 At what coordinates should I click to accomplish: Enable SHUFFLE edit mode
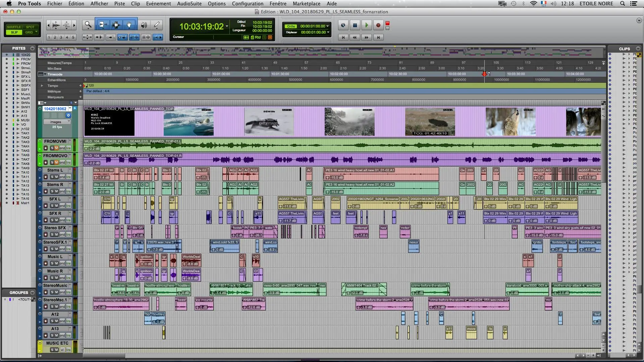[x=14, y=27]
